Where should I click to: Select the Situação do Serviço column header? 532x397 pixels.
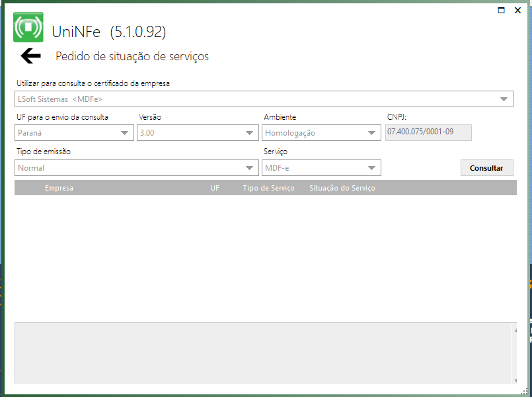tap(342, 188)
